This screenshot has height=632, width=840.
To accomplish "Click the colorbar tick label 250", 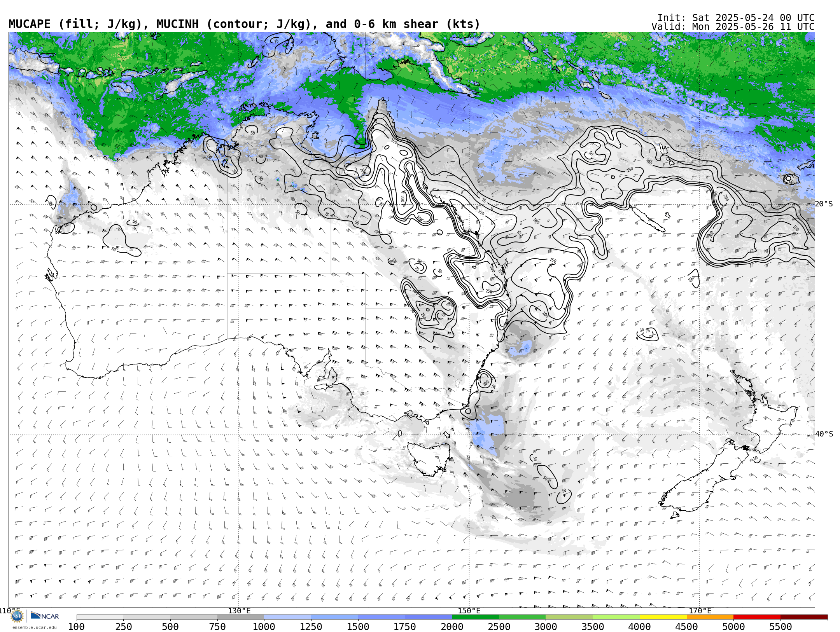I will (x=123, y=627).
